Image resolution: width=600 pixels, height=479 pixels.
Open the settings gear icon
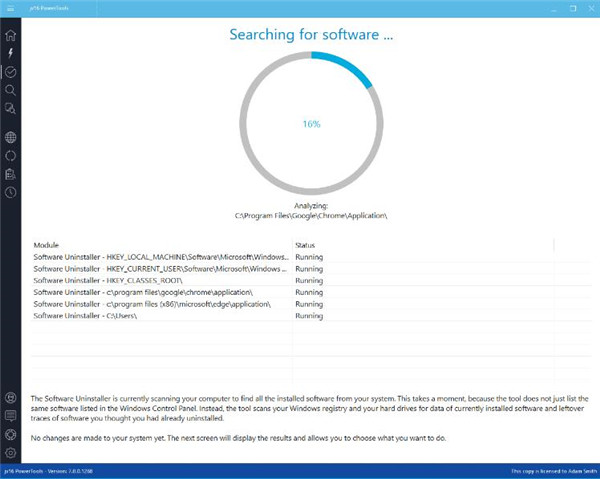10,452
